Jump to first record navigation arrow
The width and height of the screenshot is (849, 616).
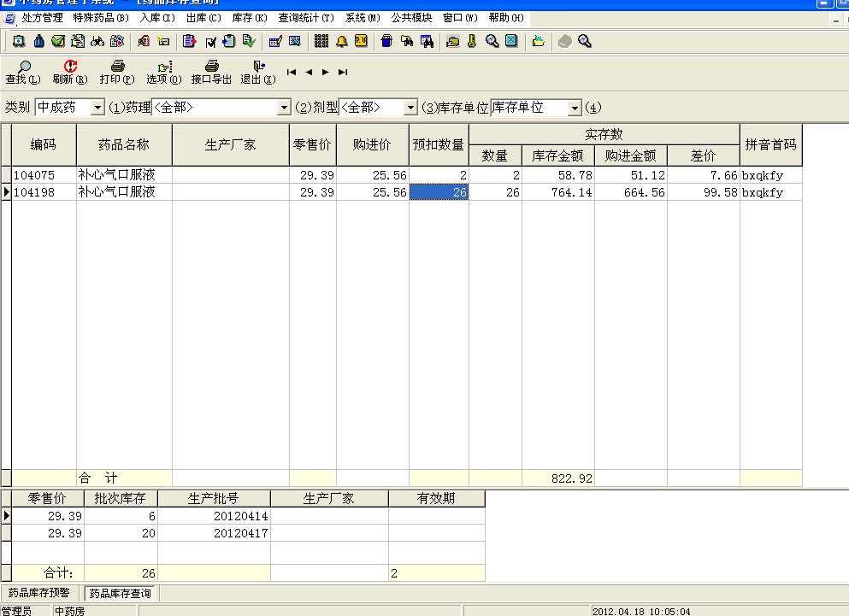tap(292, 72)
